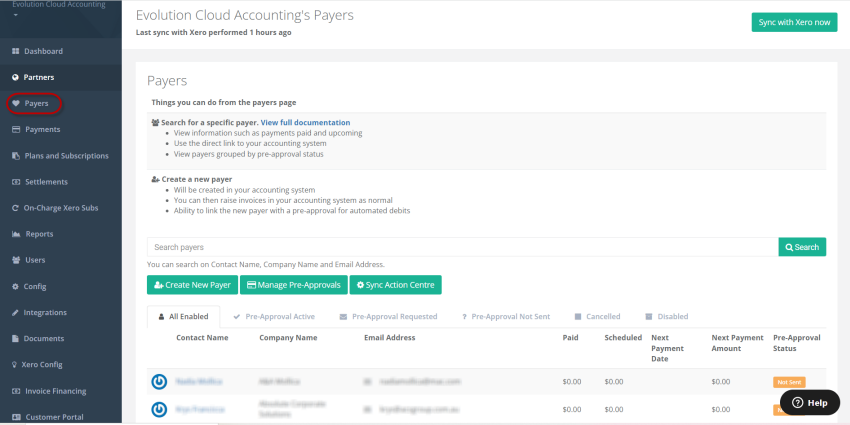
Task: Switch to Pre-Approval Active tab
Action: pos(274,317)
